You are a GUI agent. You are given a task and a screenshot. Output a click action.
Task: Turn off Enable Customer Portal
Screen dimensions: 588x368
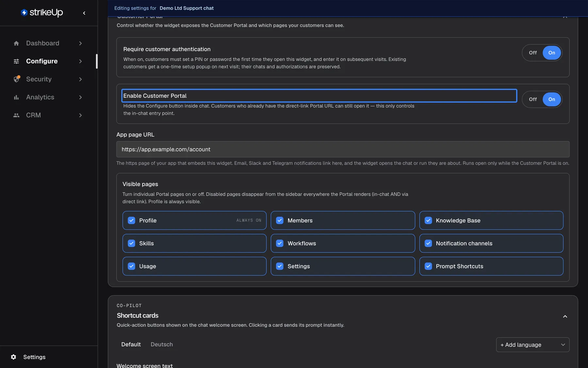tap(533, 99)
